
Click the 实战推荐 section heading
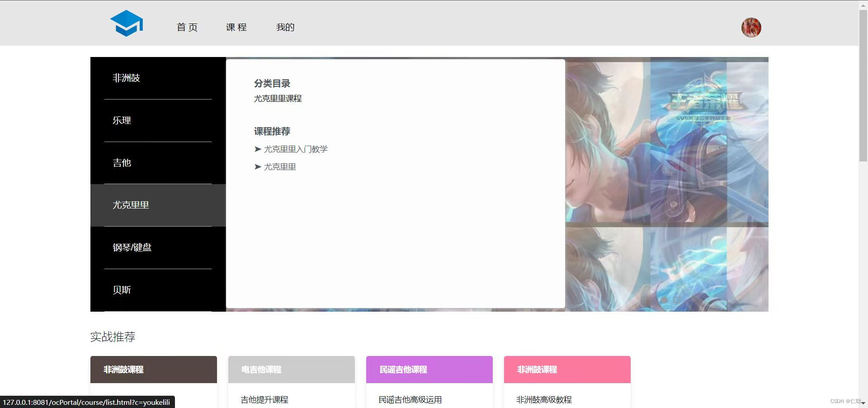(x=113, y=337)
